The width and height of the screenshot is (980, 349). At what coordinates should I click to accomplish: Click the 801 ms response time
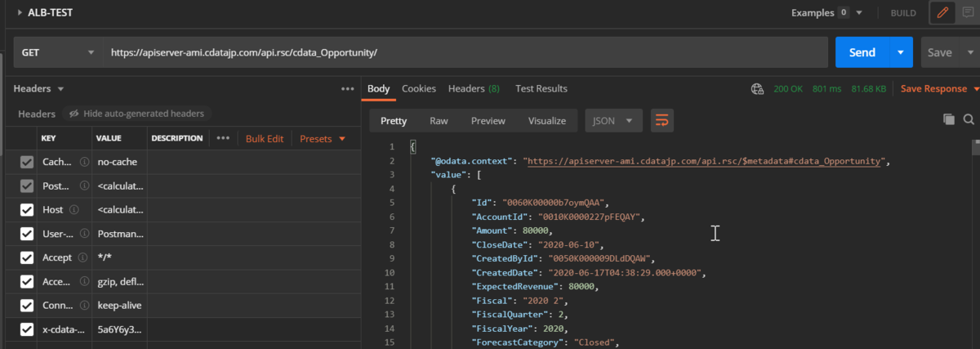pyautogui.click(x=828, y=88)
